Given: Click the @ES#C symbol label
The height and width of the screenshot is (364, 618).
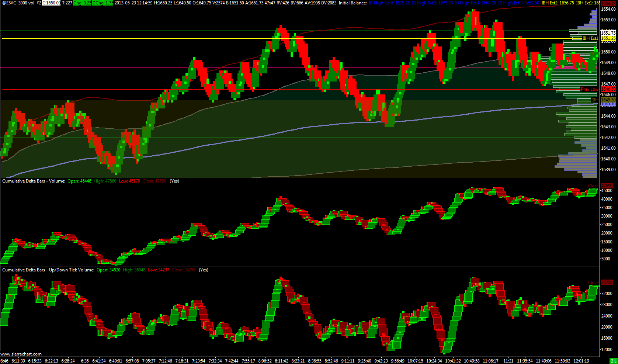Looking at the screenshot, I should tap(9, 3).
